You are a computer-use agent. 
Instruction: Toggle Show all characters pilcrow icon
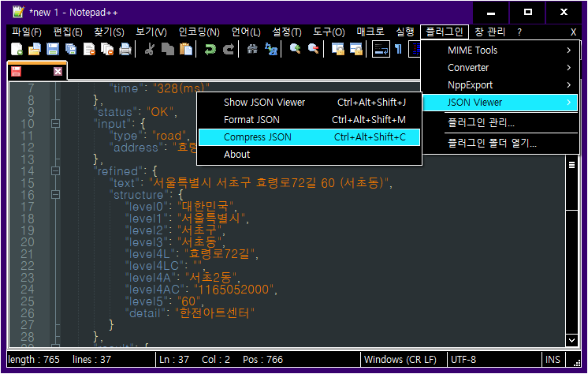399,49
